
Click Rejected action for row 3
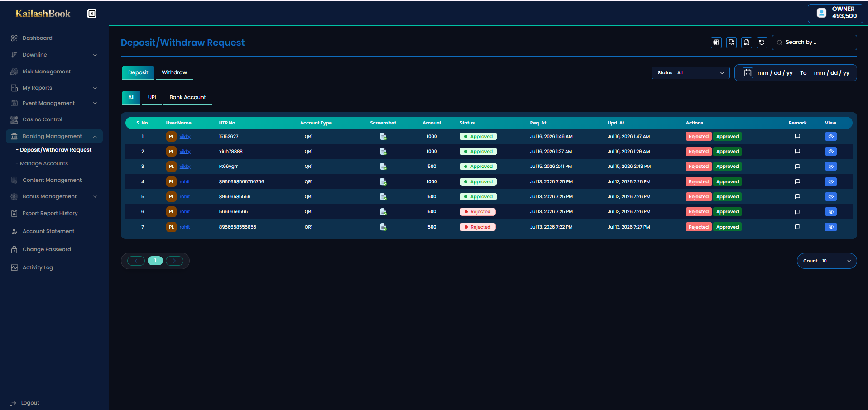click(699, 167)
